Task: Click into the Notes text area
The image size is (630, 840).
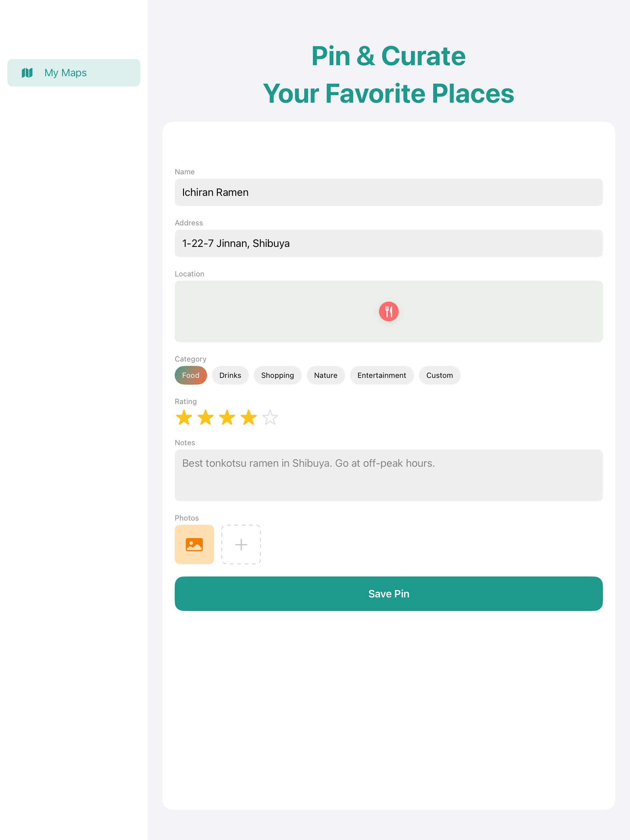Action: click(x=388, y=475)
